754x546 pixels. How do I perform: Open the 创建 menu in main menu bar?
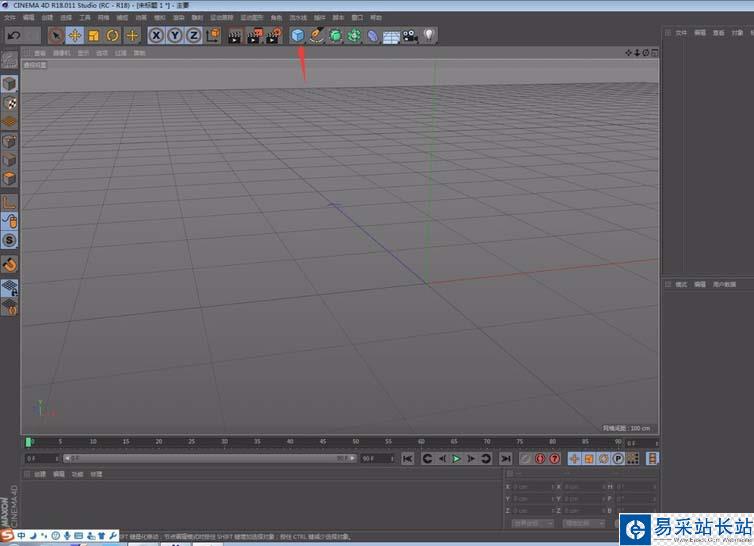tap(47, 17)
